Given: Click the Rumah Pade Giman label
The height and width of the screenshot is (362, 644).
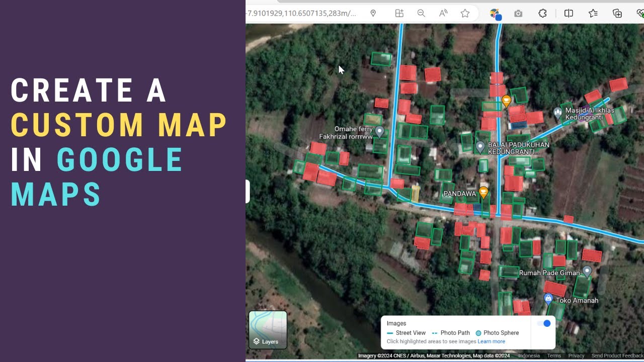Looking at the screenshot, I should point(549,273).
